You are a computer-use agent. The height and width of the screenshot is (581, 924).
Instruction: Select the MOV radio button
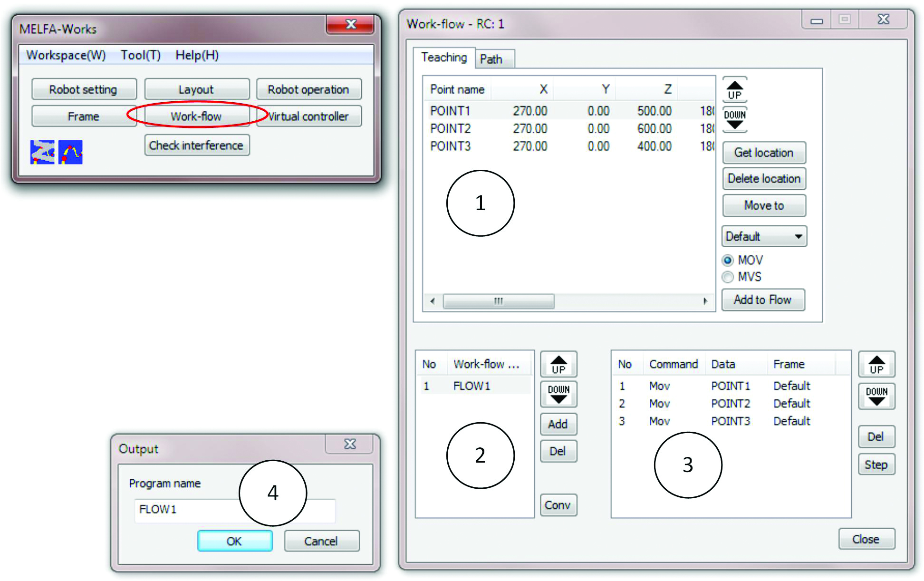pyautogui.click(x=728, y=261)
